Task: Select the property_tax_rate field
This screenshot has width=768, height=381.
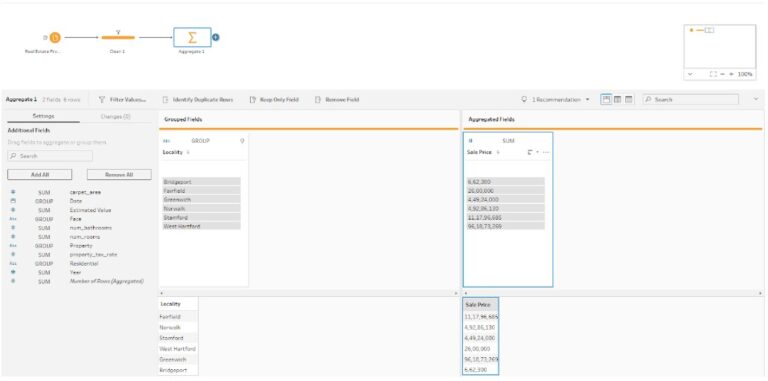Action: click(93, 255)
